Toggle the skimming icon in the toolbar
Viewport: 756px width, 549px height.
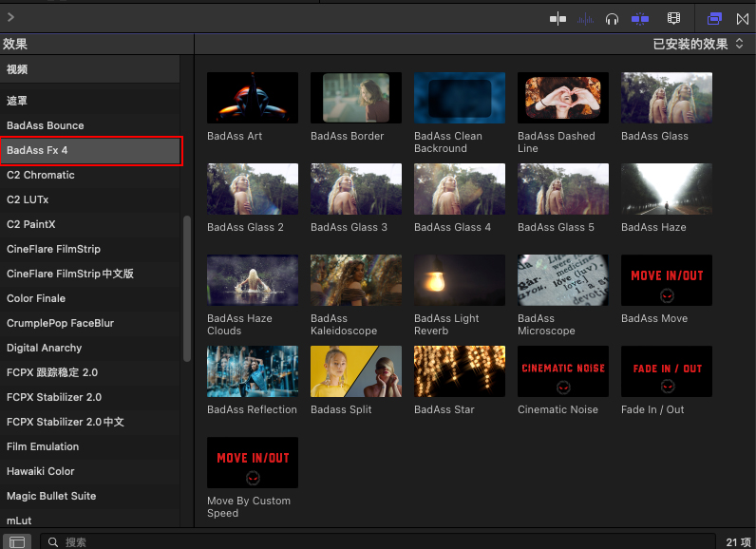pos(558,19)
